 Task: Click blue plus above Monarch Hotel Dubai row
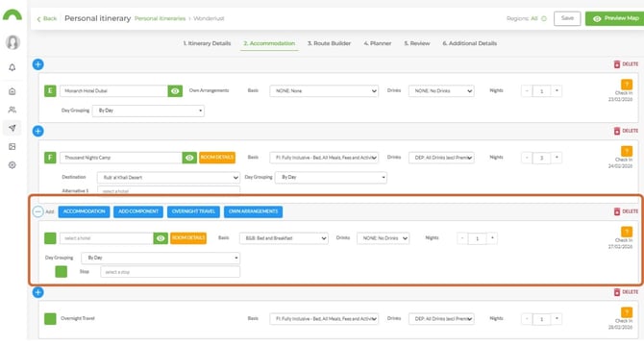(x=37, y=64)
